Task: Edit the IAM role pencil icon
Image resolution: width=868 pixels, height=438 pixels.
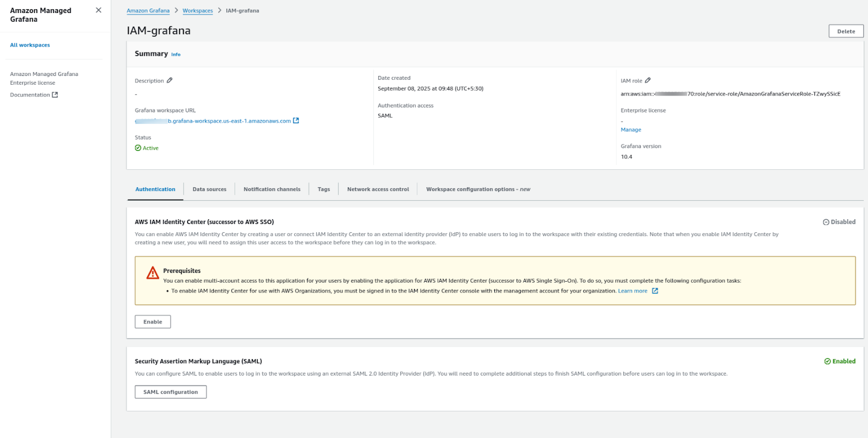Action: [648, 80]
